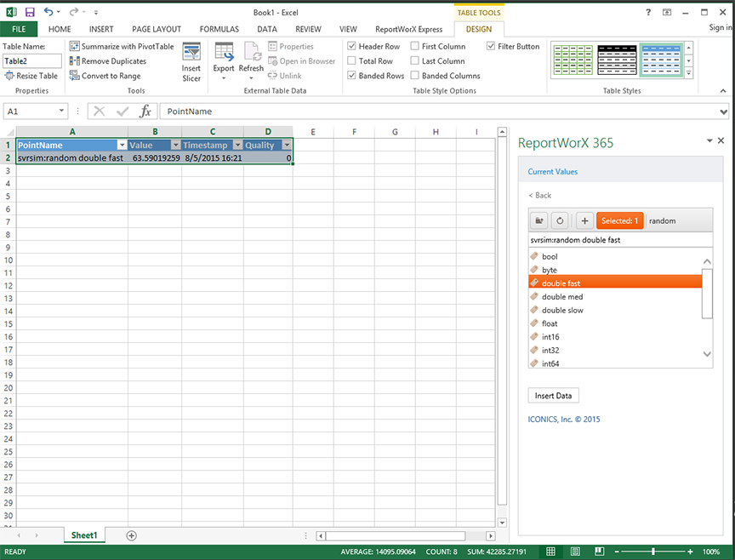Open the PointName column filter dropdown

tap(122, 146)
